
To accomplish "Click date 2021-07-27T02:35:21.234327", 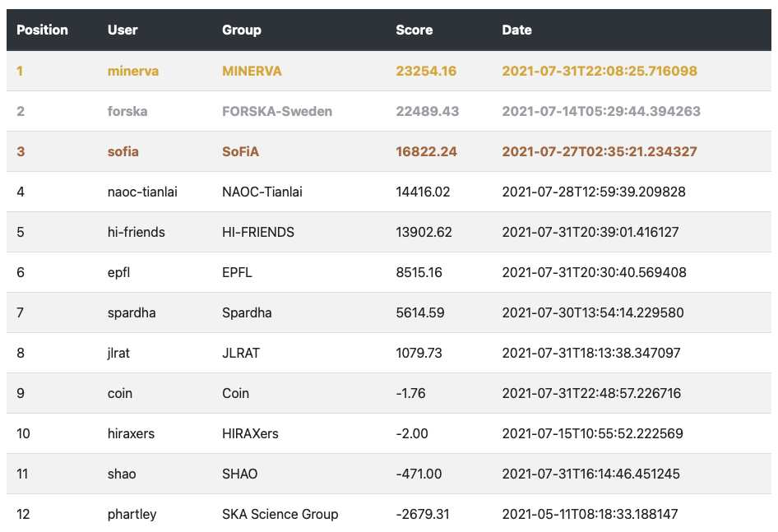I will pos(600,151).
